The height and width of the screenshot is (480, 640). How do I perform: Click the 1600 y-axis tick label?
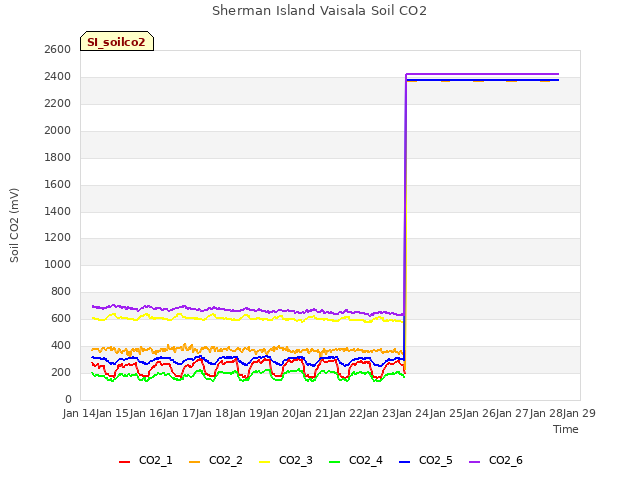pos(58,184)
